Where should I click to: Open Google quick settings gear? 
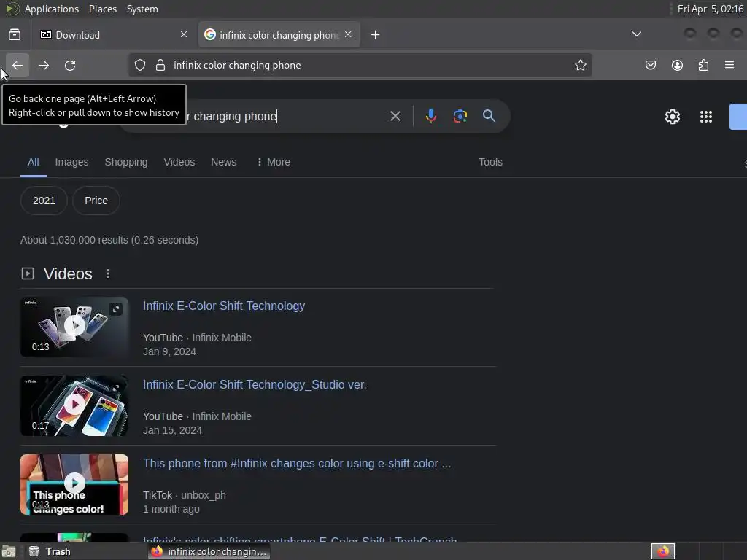point(673,117)
